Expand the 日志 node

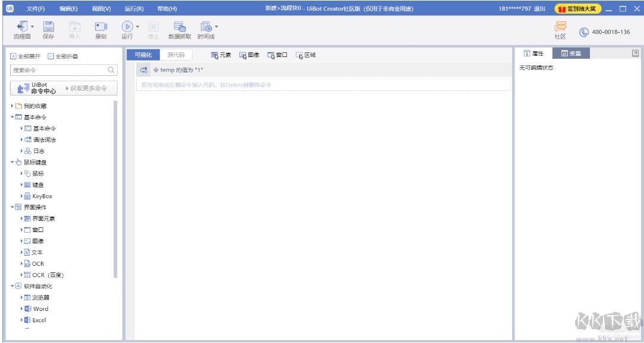(x=22, y=151)
